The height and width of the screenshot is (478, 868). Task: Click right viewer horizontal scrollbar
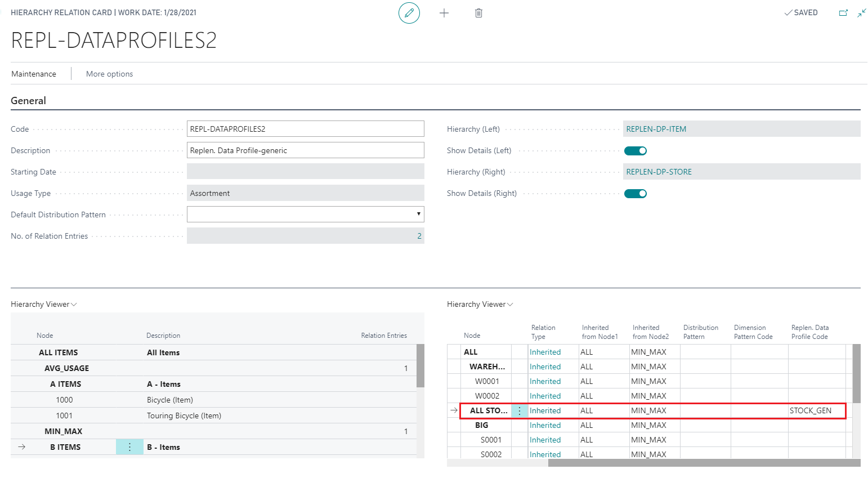[704, 463]
